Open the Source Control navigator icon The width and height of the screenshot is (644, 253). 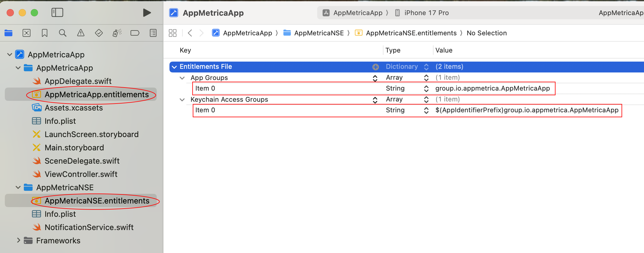[x=27, y=33]
